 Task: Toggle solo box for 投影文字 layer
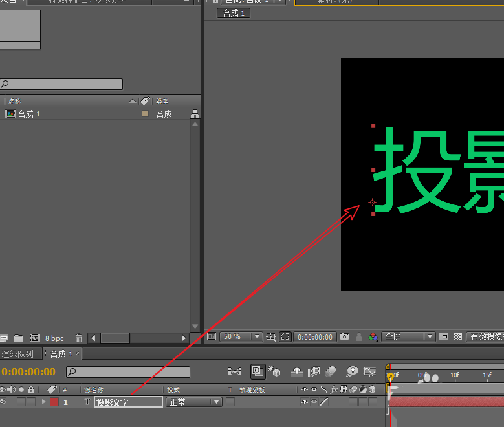click(x=21, y=402)
